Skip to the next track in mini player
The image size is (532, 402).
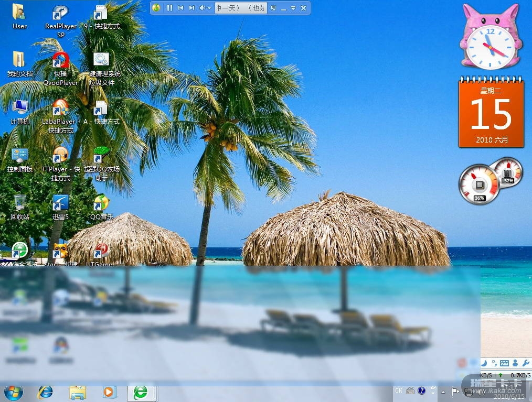pos(191,8)
